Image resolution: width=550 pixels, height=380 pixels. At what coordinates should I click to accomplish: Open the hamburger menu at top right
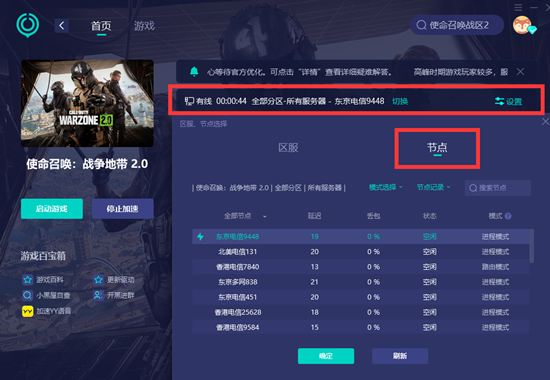coord(518,7)
